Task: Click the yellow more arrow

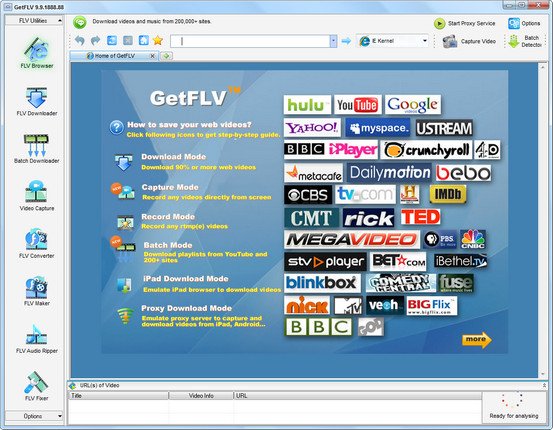Action: 476,340
